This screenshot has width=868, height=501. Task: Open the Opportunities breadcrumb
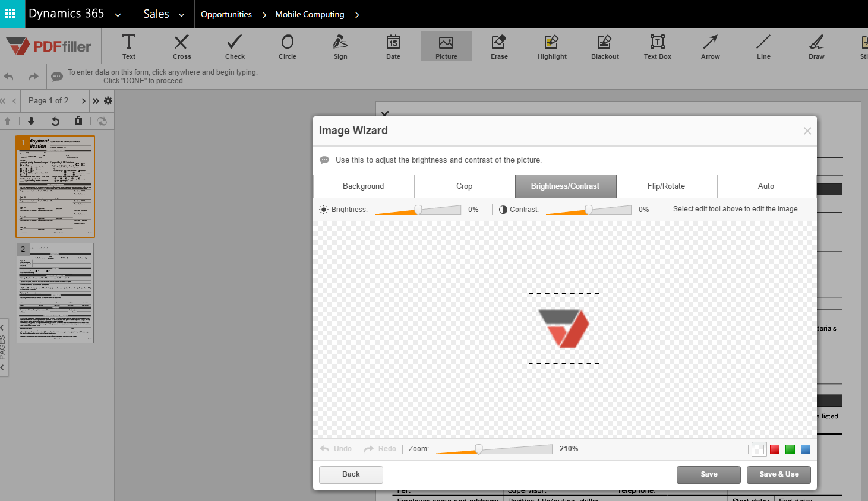(x=226, y=14)
